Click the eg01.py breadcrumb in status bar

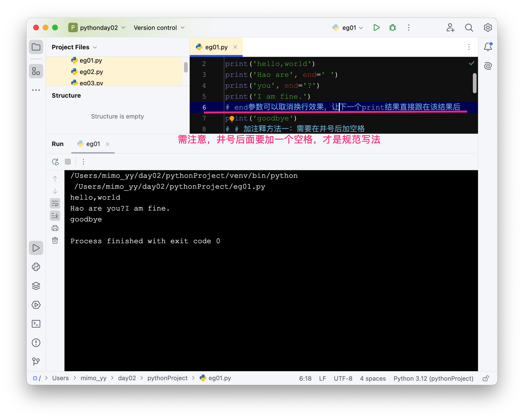click(x=215, y=378)
